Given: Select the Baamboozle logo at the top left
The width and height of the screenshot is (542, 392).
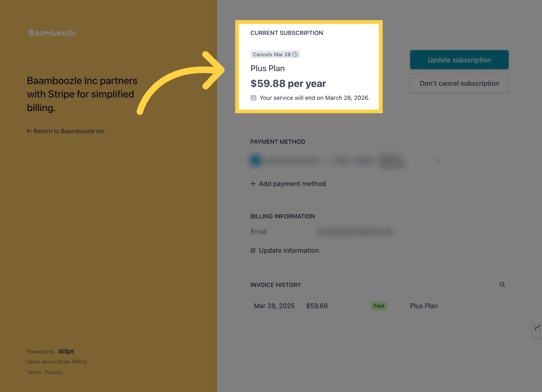Looking at the screenshot, I should tap(52, 32).
